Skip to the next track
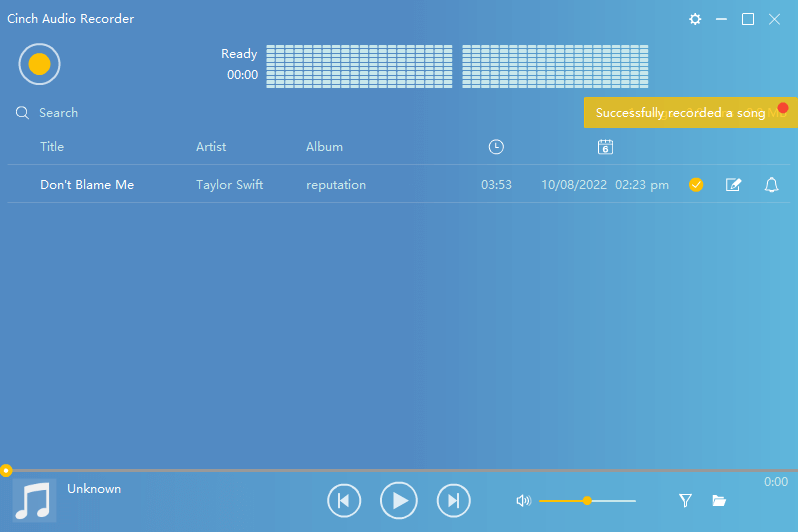Viewport: 798px width, 532px height. click(x=453, y=500)
